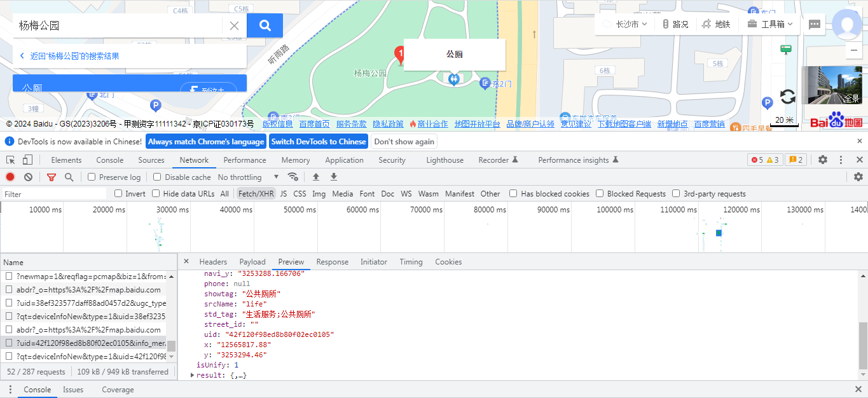Open network search magnifier

pos(69,177)
